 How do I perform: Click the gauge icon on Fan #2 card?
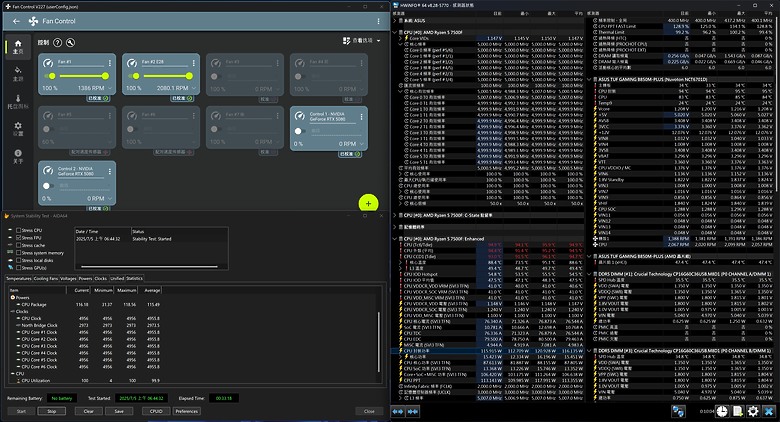click(132, 63)
